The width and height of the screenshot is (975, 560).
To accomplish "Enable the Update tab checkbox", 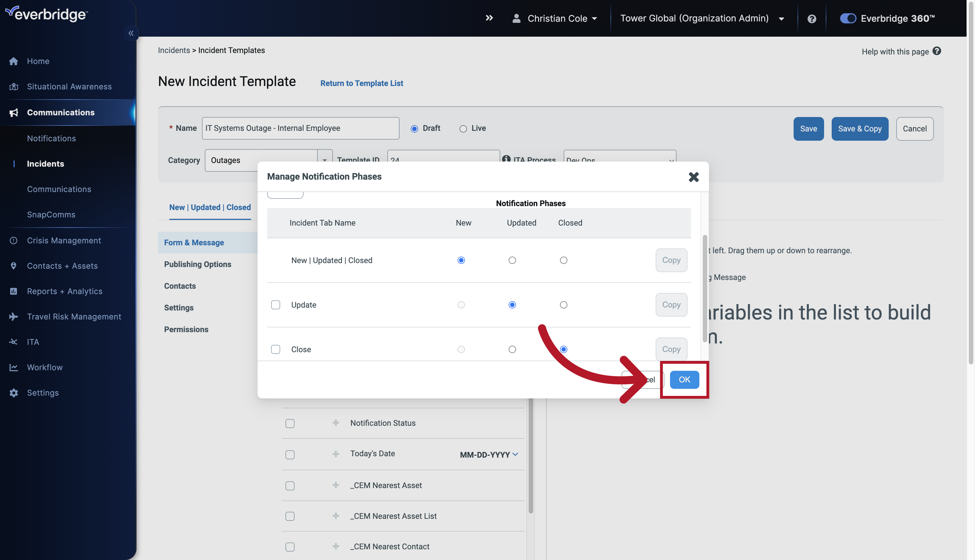I will point(275,305).
